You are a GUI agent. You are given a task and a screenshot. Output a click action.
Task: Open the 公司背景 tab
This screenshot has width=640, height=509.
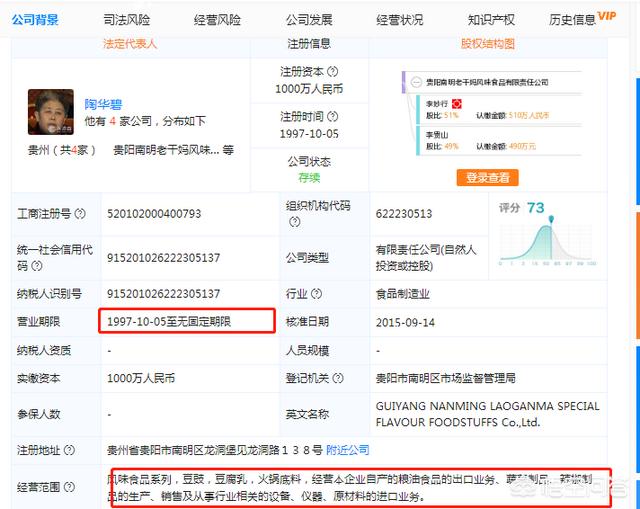pyautogui.click(x=35, y=20)
